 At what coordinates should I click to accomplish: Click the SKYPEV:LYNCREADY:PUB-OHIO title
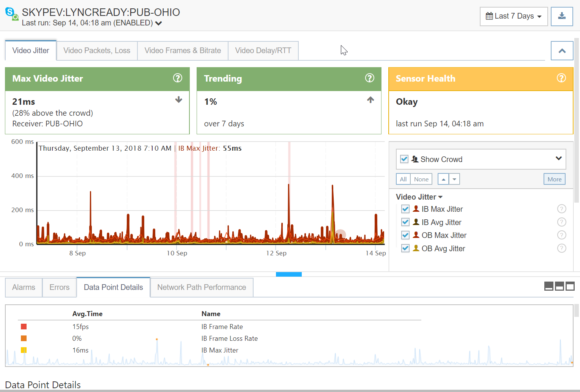(x=101, y=12)
